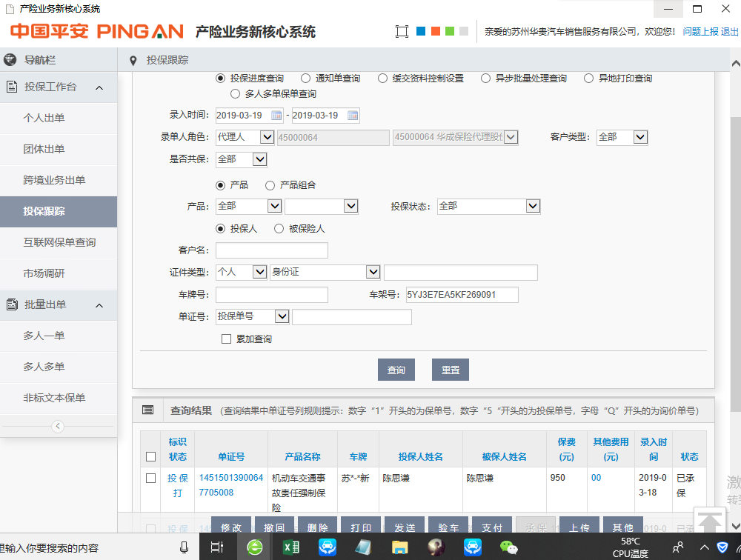Select the orange theme color swatch
This screenshot has width=741, height=560.
click(x=435, y=32)
